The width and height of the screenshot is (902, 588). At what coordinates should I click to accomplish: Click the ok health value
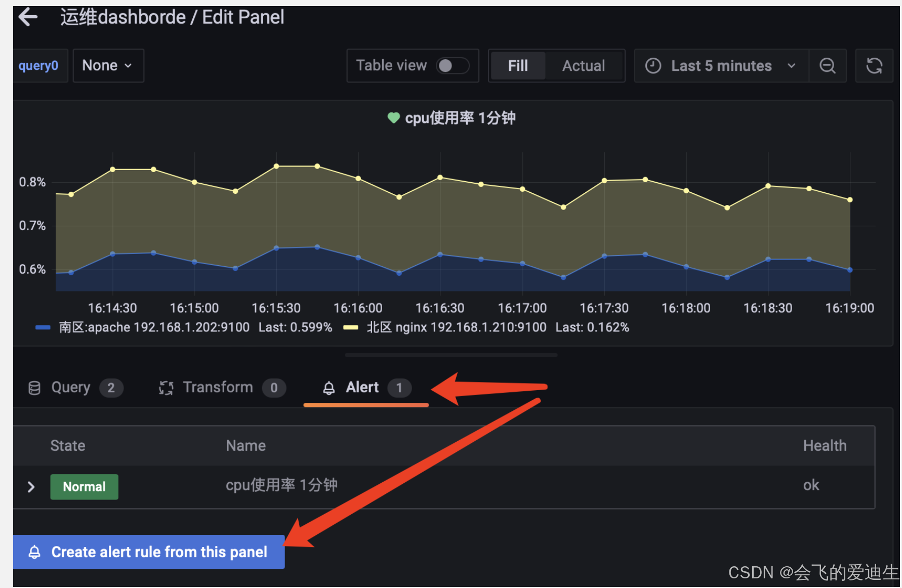(x=811, y=485)
